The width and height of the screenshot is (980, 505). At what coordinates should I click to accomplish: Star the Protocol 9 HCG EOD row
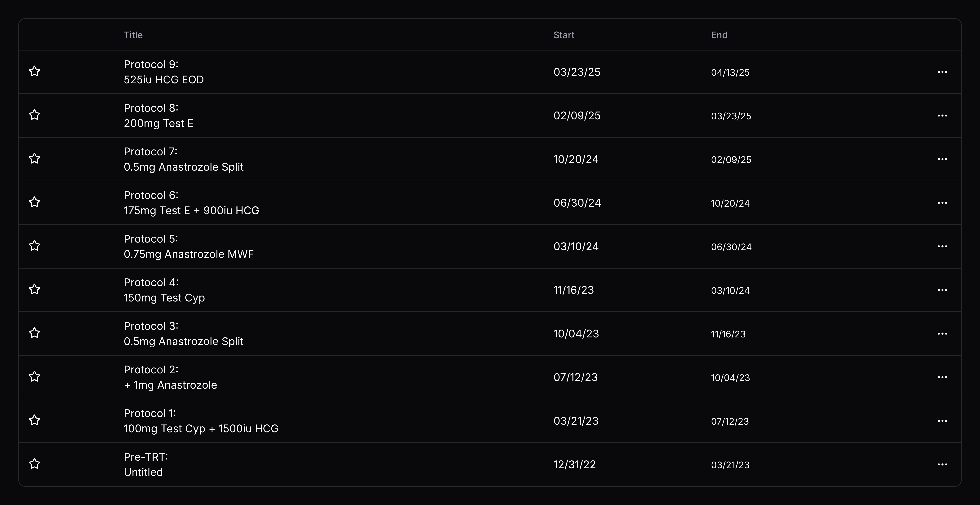click(35, 72)
